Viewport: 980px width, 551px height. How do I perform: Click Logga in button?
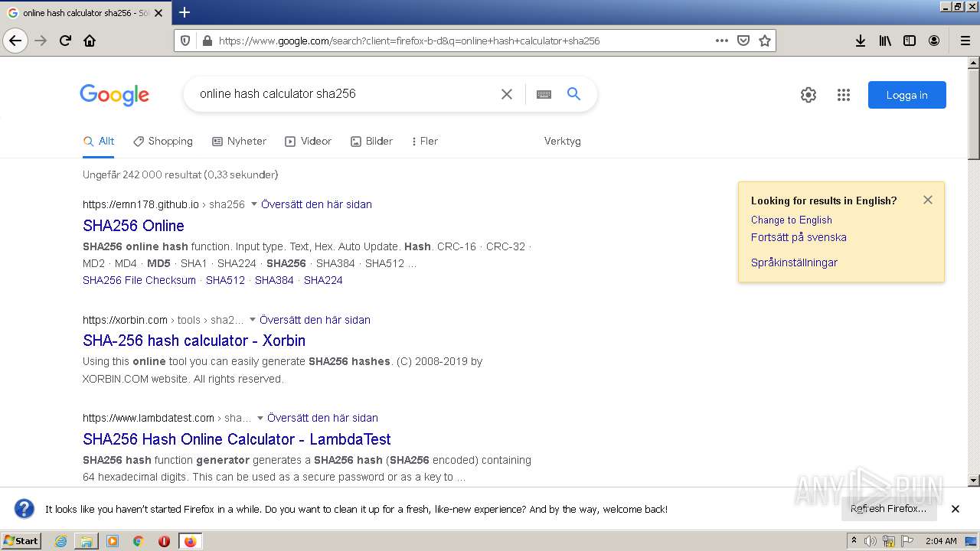click(906, 95)
